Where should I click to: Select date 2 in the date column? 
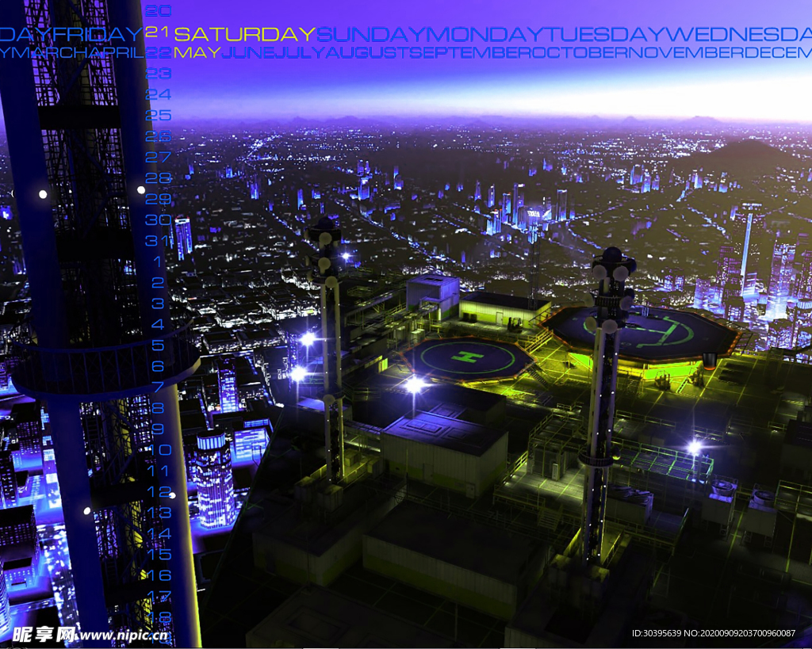coord(158,283)
